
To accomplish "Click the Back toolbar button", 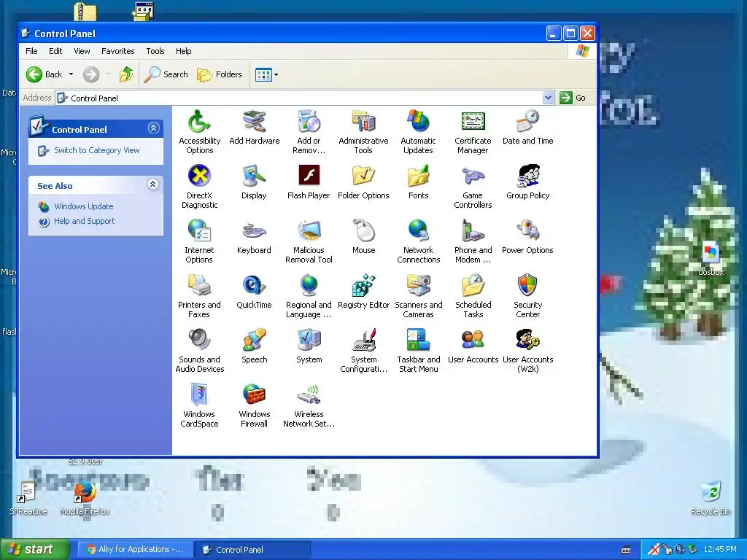I will pos(44,74).
